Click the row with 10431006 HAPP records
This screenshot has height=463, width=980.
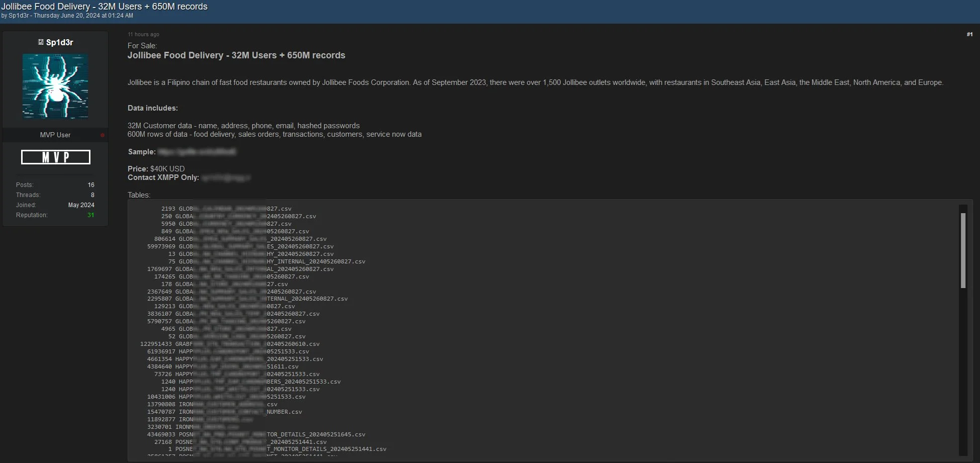(x=226, y=397)
